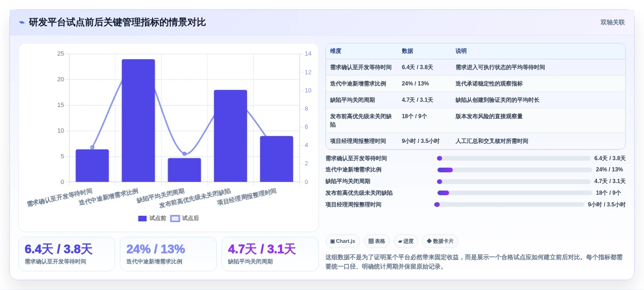The width and height of the screenshot is (644, 290).
Task: Toggle the 试点前 legend swatch
Action: pos(142,219)
